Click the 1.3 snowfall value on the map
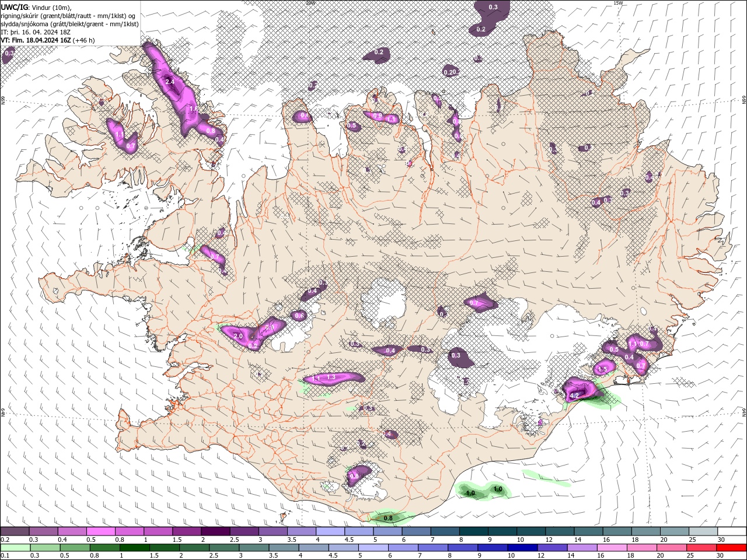Screen dimensions: 747x560 [x=331, y=377]
